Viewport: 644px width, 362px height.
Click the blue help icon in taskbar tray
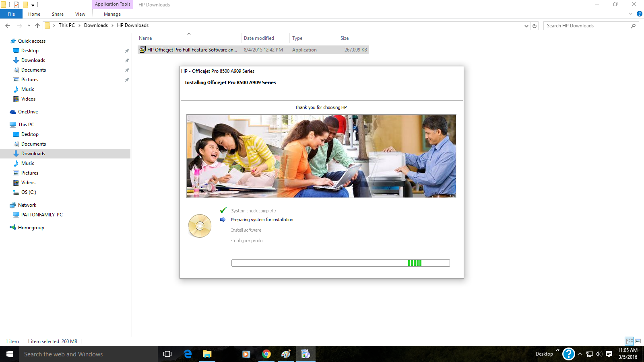[x=568, y=354]
